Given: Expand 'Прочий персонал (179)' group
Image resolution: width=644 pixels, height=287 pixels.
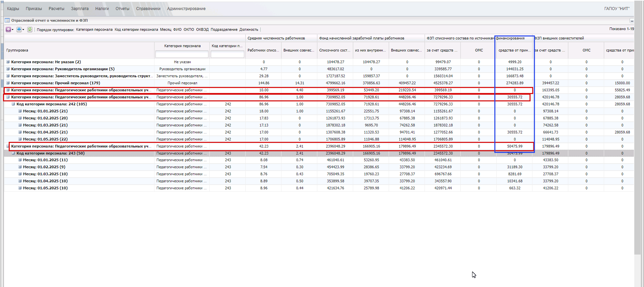Looking at the screenshot, I should tap(8, 83).
